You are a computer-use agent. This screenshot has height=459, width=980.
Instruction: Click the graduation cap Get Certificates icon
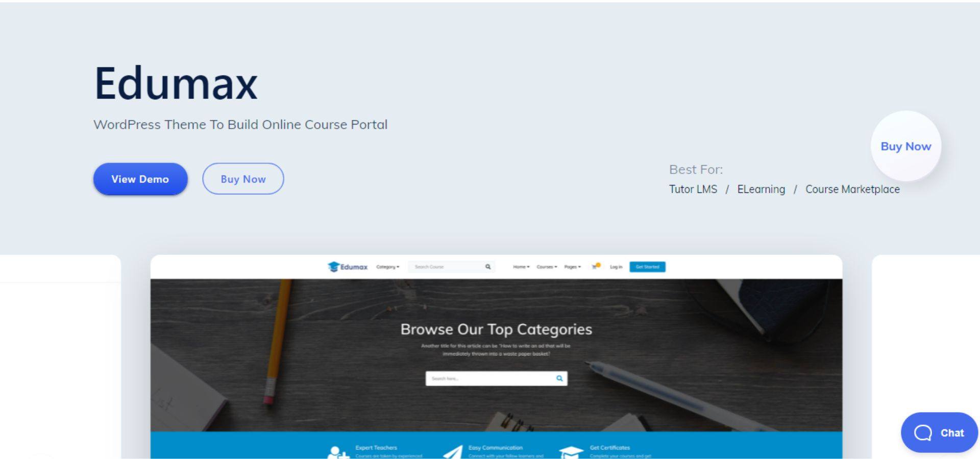[571, 452]
